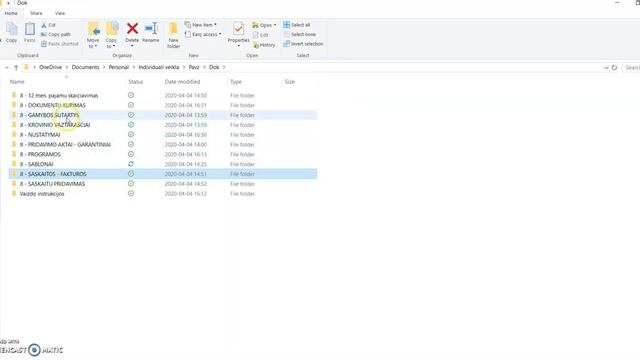Go to Personal in the breadcrumb
640x360 pixels.
click(118, 67)
